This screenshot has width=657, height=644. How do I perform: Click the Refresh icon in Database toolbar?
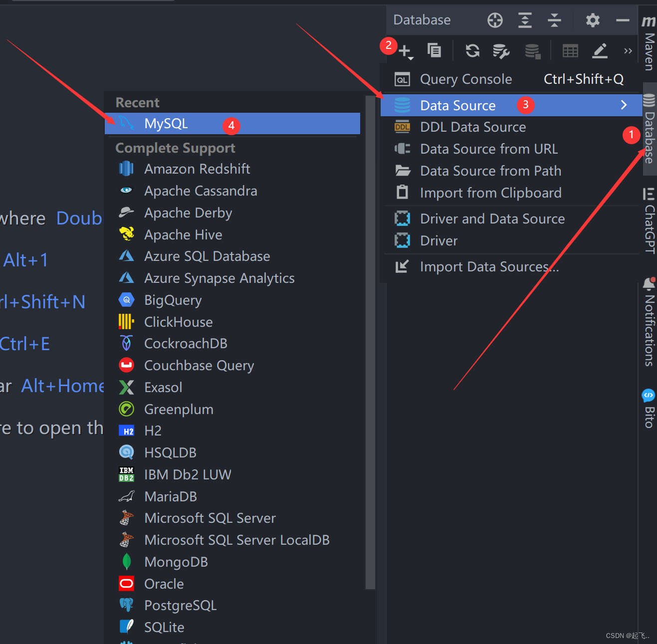tap(472, 50)
